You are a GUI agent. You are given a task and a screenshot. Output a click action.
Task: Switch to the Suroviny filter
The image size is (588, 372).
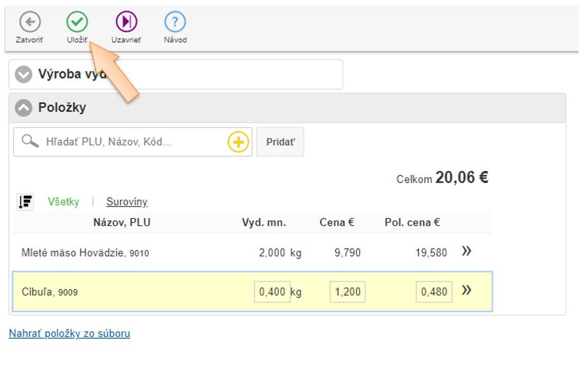pyautogui.click(x=127, y=202)
